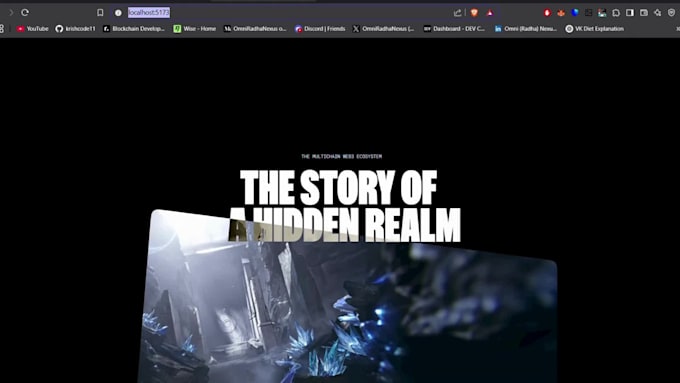The image size is (680, 383).
Task: Open the extensions puzzle-piece menu
Action: pos(616,13)
